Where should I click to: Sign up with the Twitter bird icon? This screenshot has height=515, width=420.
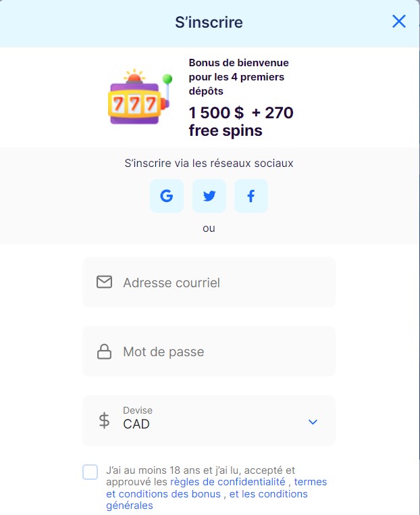pyautogui.click(x=209, y=197)
